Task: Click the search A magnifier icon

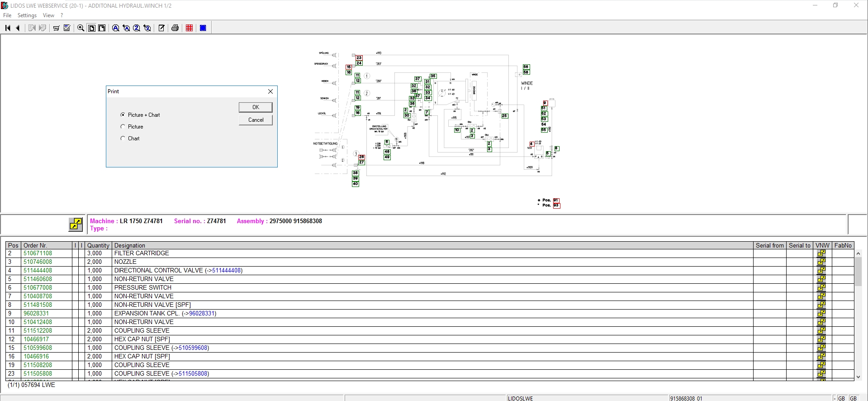Action: 116,28
